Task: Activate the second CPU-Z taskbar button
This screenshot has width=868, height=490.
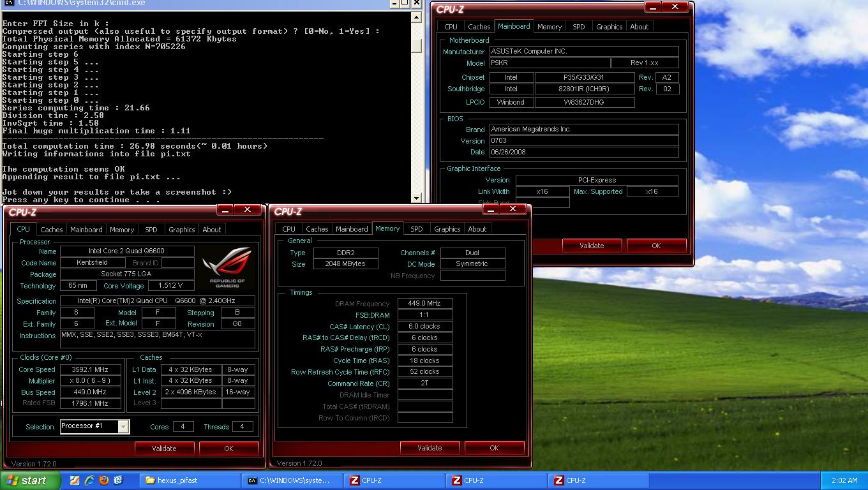Action: (497, 480)
